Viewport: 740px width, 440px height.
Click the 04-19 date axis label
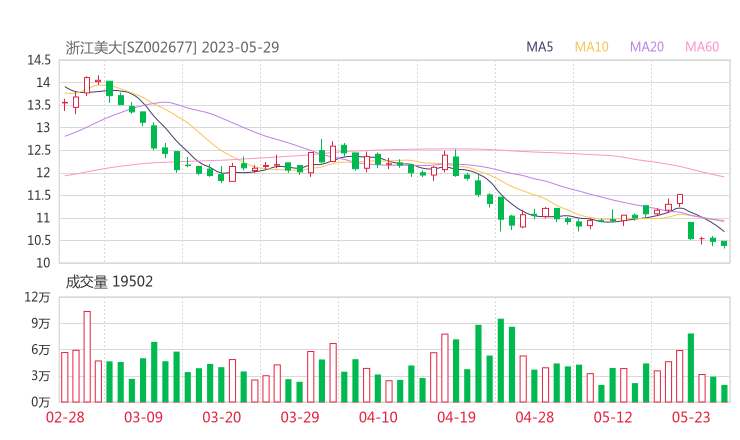coord(456,417)
